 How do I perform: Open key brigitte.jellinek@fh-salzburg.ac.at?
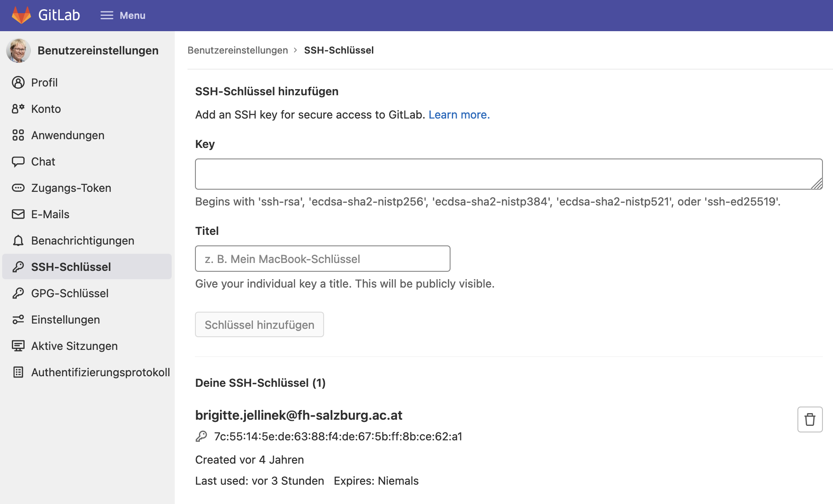(299, 415)
